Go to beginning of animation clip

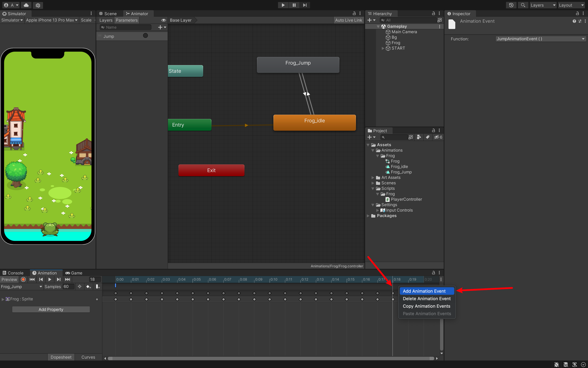(32, 279)
